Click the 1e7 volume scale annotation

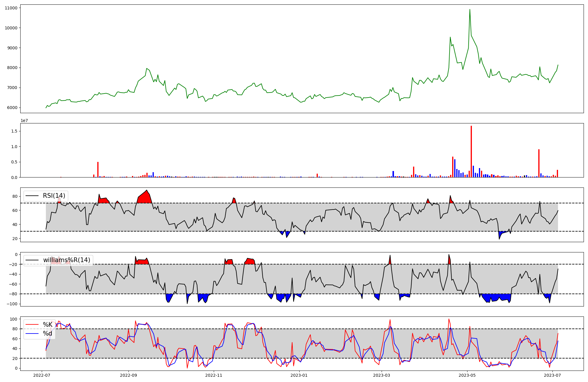pyautogui.click(x=24, y=120)
